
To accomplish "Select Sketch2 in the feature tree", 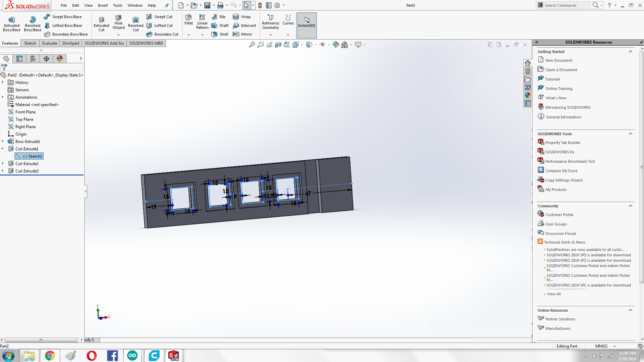I will 29,156.
